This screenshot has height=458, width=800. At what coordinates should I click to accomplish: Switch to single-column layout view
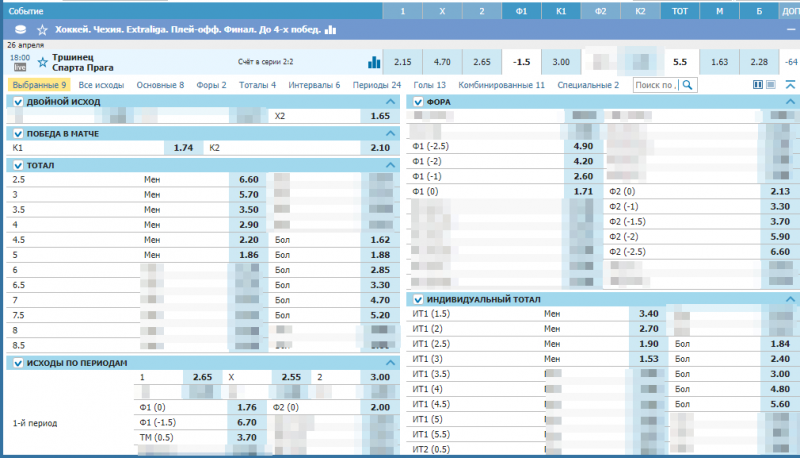point(771,86)
